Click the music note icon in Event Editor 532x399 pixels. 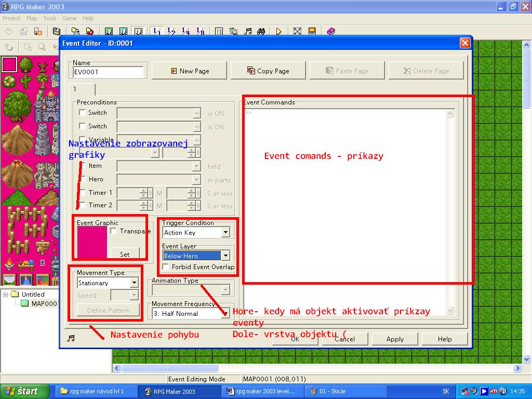71,338
